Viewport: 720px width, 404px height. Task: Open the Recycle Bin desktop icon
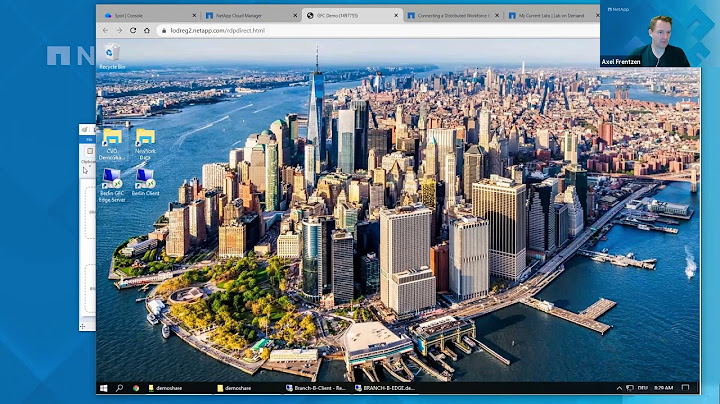point(112,56)
